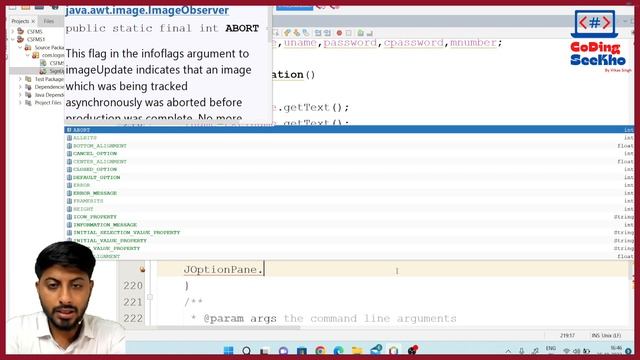This screenshot has width=640, height=360.
Task: Select FRAMEBITS completion entry
Action: pos(349,201)
